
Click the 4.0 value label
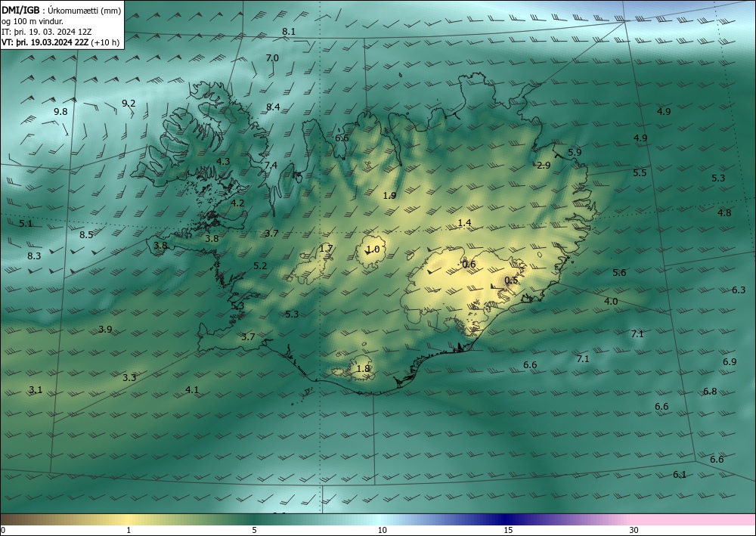[611, 302]
